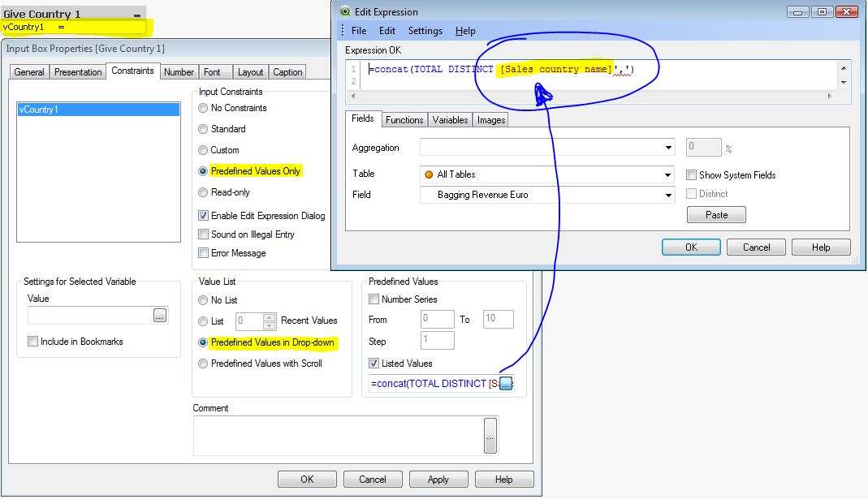Confirm Edit Expression with OK
This screenshot has height=499, width=868.
click(692, 247)
